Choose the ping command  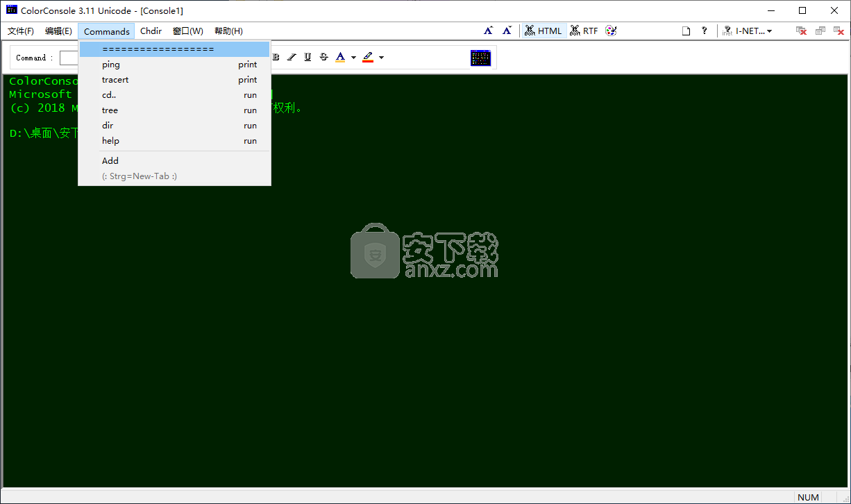174,65
